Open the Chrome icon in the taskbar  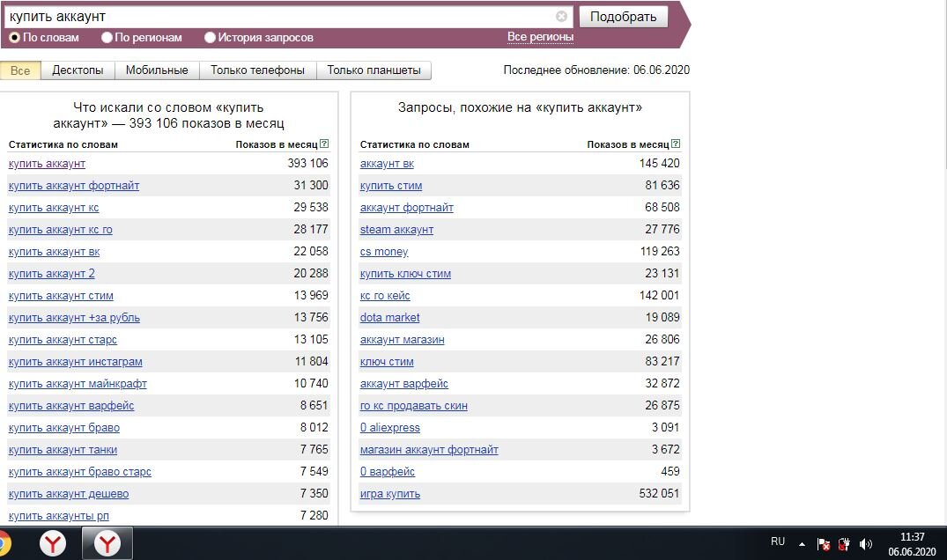pyautogui.click(x=4, y=543)
